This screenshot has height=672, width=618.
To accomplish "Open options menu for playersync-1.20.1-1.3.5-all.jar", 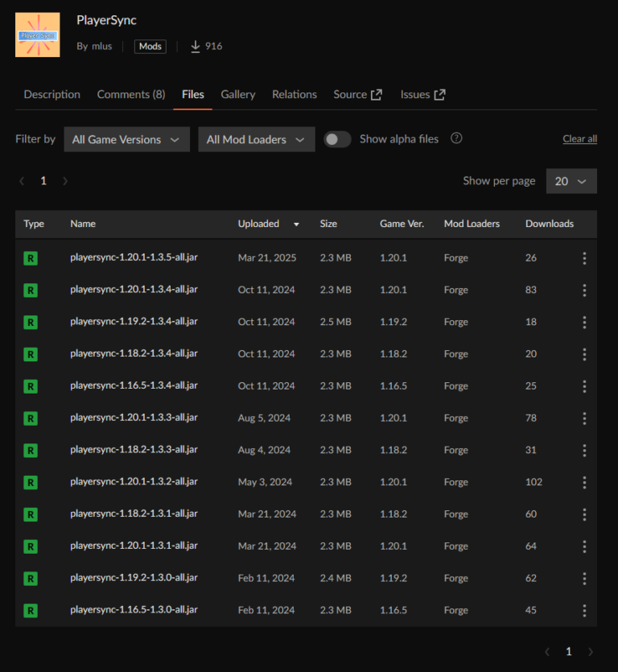I will point(584,258).
